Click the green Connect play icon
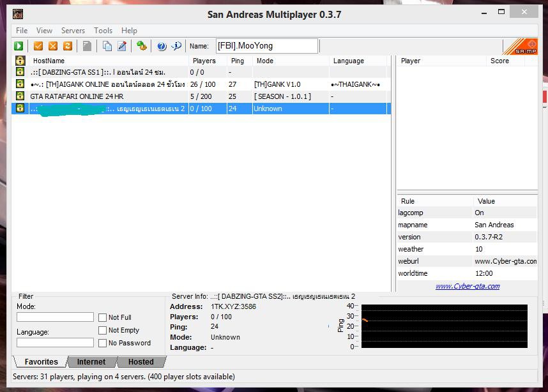 [x=19, y=46]
